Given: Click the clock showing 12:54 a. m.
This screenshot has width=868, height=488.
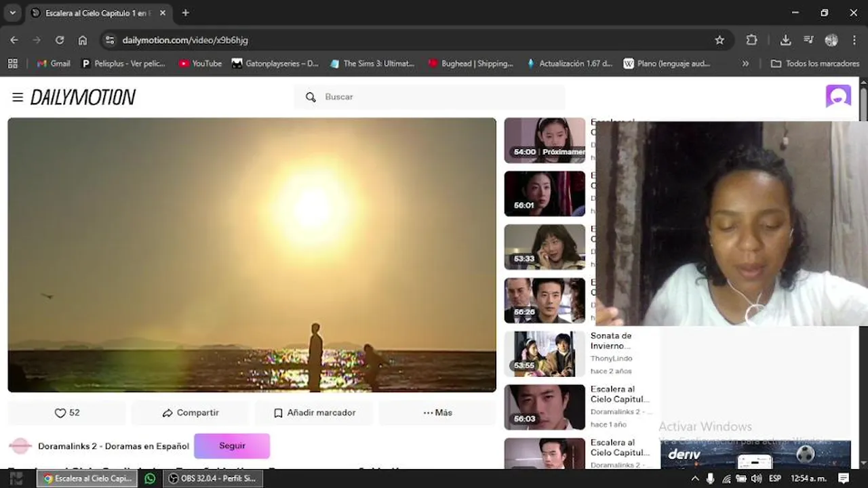Looking at the screenshot, I should point(808,479).
